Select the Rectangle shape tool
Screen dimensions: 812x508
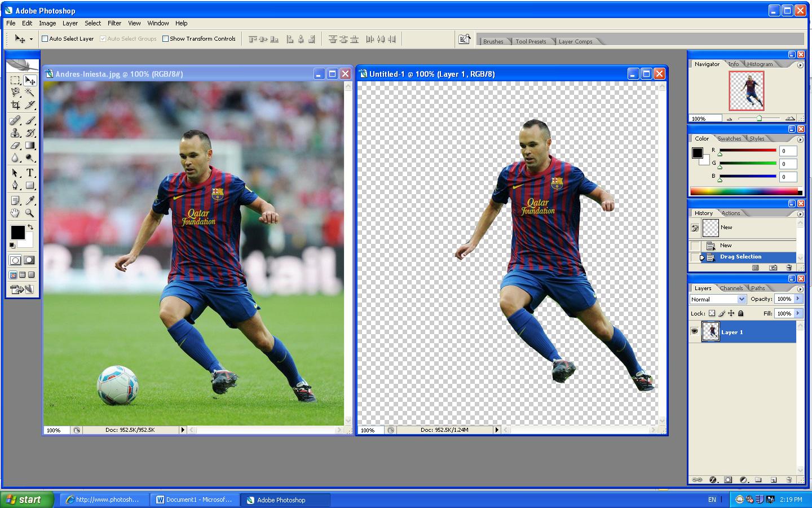click(x=30, y=185)
